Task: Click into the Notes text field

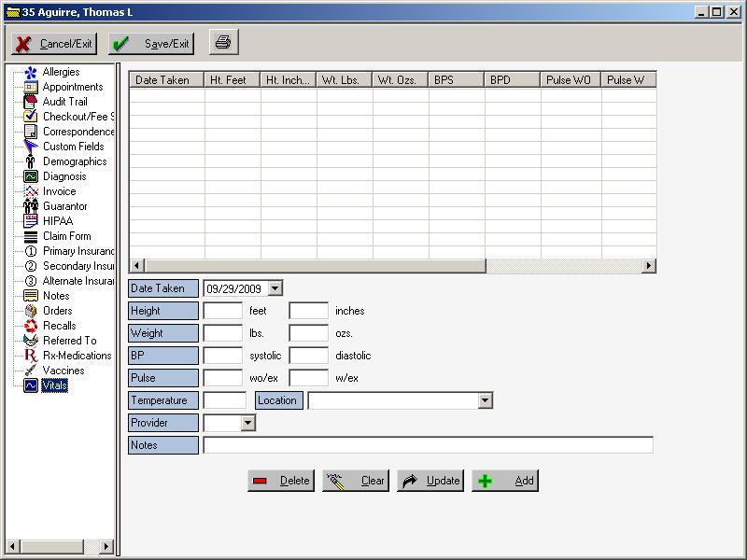Action: [428, 445]
